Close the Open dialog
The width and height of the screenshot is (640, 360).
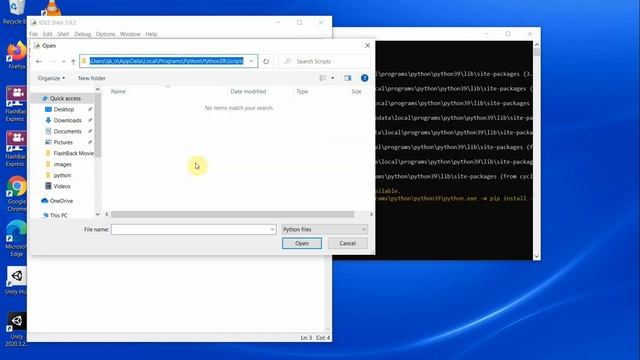tap(367, 46)
